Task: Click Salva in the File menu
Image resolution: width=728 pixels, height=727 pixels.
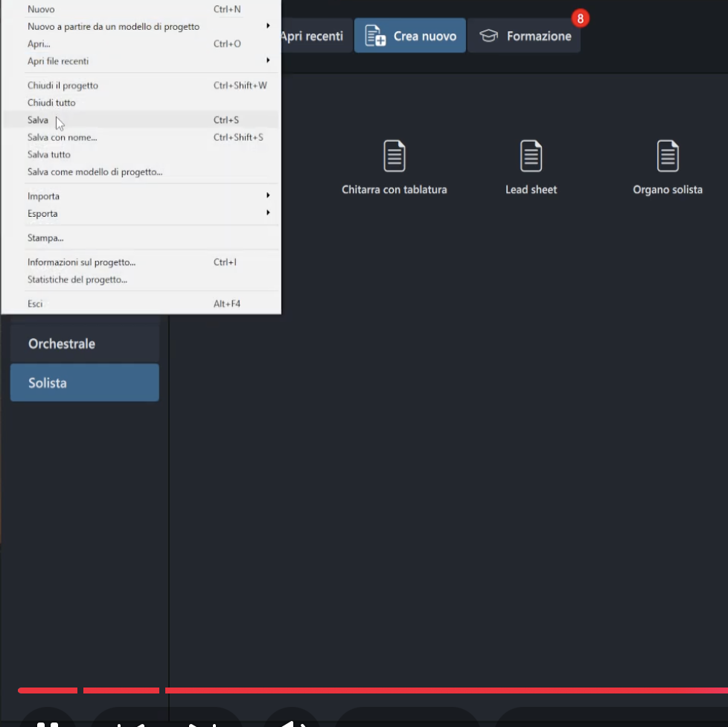Action: [38, 120]
